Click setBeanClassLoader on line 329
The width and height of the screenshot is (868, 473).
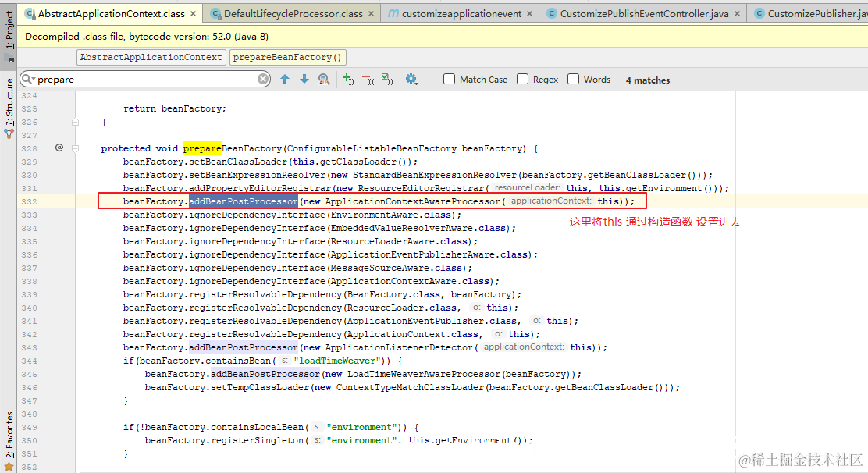[238, 162]
